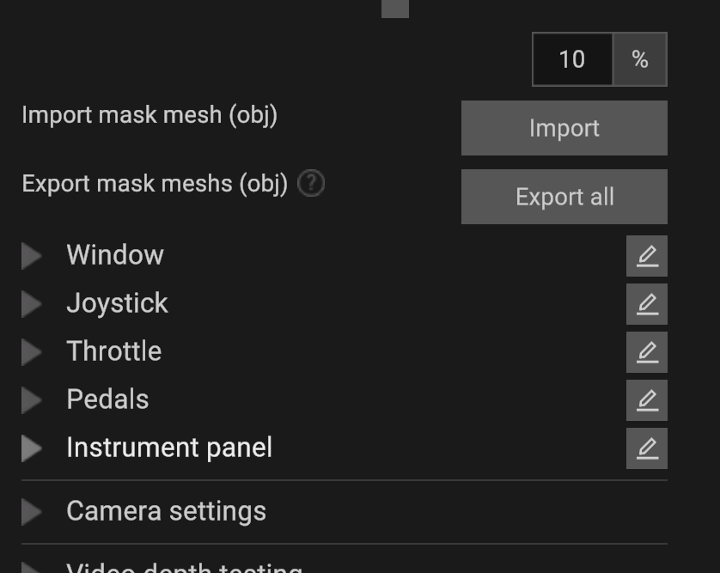The height and width of the screenshot is (574, 720).
Task: Click the Camera settings heading text
Action: (166, 511)
